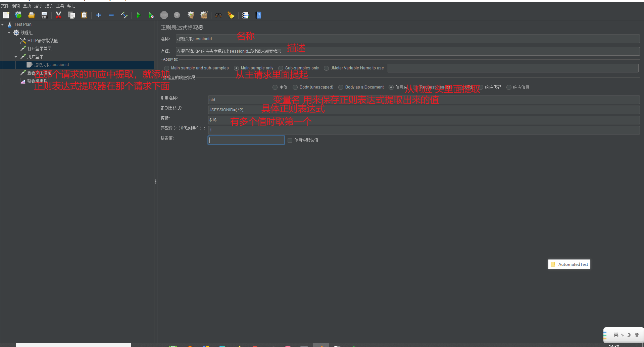Collapse all tree nodes with minus icon
This screenshot has width=644, height=347.
(x=111, y=15)
